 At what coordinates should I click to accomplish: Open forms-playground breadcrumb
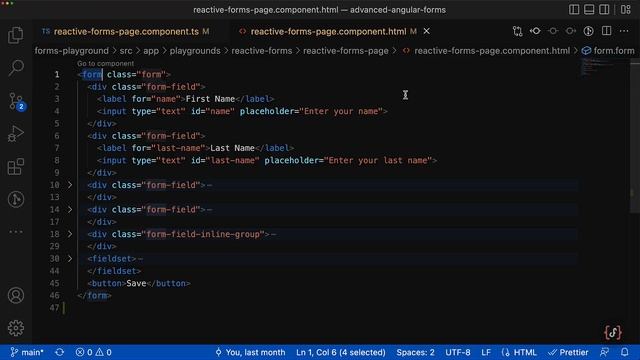click(71, 51)
